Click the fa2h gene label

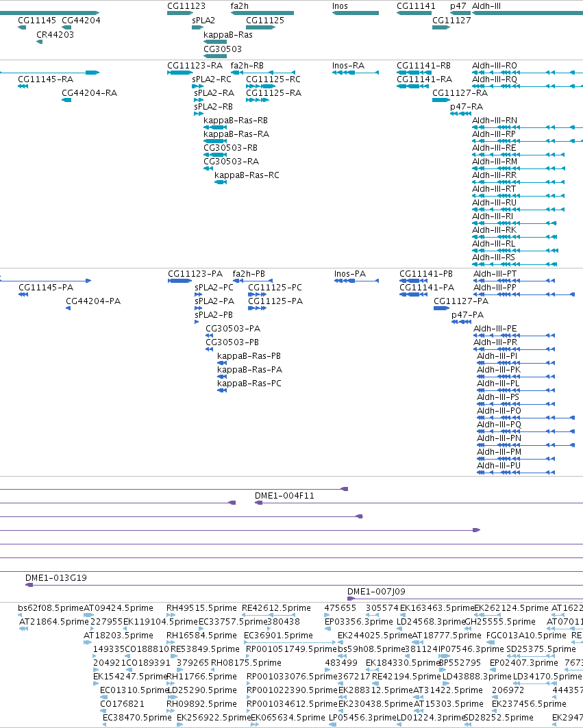point(239,6)
